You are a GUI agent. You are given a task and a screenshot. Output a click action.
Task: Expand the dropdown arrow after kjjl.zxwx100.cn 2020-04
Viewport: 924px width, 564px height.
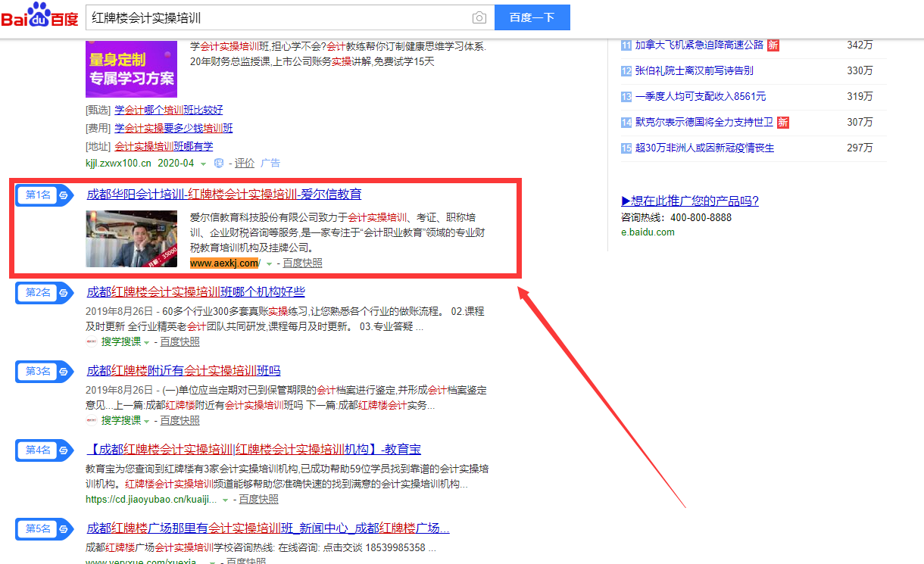[x=203, y=164]
